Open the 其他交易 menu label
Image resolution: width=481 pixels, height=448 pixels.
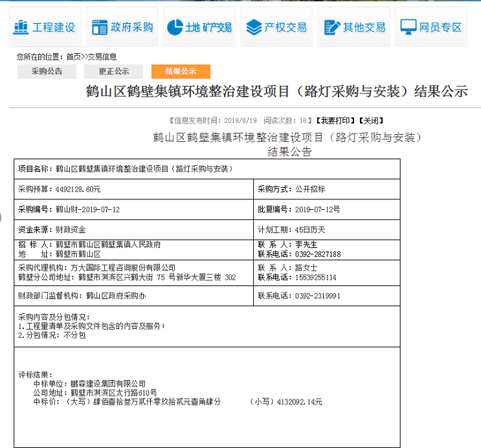tap(364, 27)
